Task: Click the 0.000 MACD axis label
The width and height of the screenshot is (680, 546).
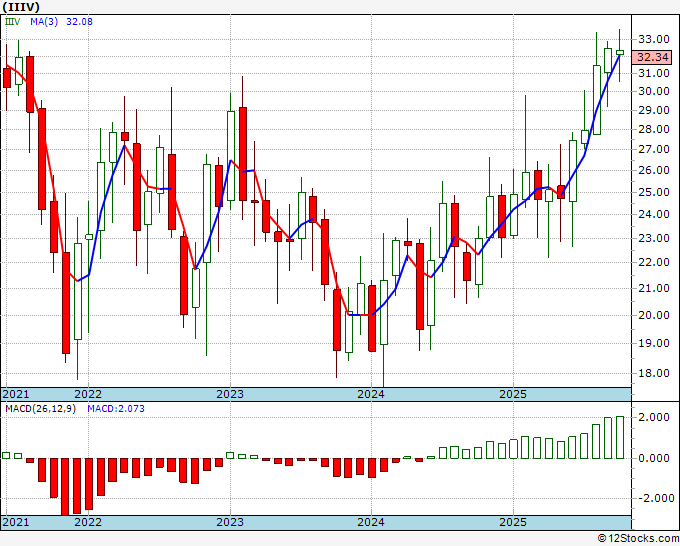Action: [x=654, y=458]
